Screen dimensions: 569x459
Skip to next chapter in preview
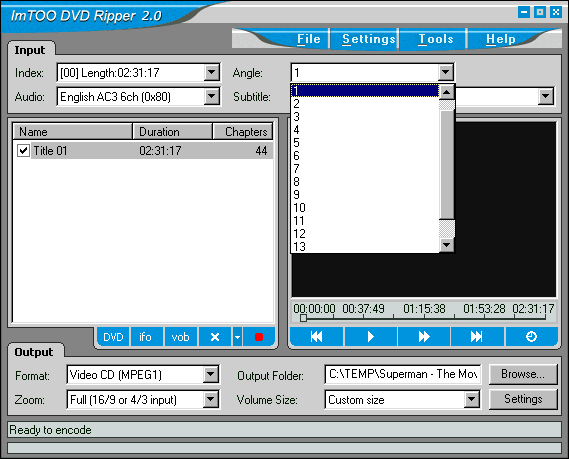[477, 337]
